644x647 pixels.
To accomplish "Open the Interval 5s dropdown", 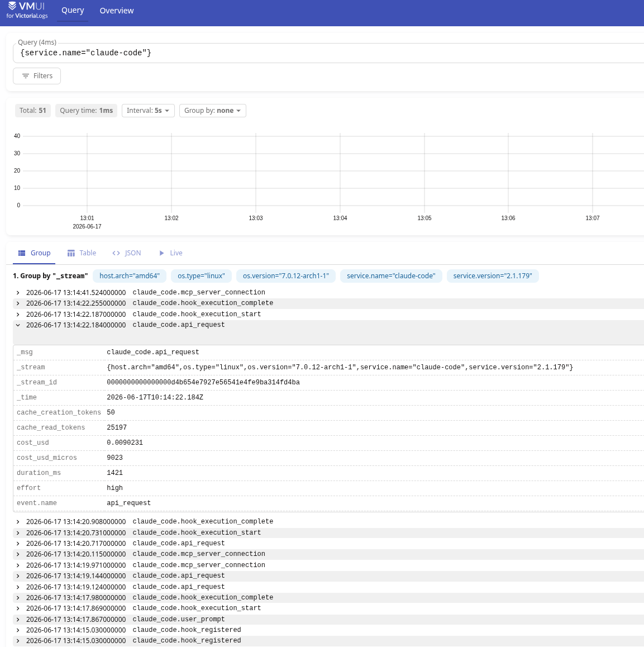I will coord(148,111).
